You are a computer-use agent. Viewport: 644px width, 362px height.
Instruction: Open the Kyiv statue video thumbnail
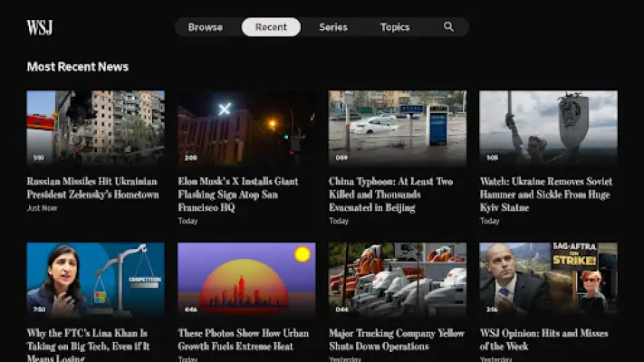pos(548,128)
